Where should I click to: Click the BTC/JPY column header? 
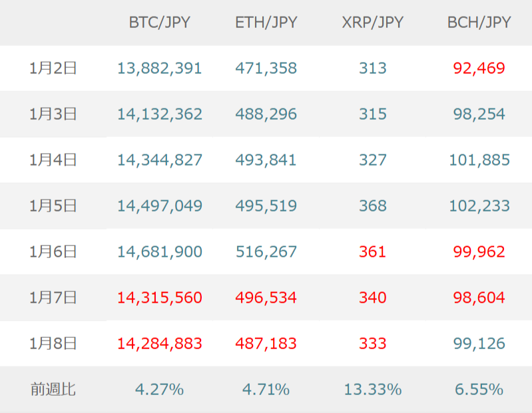click(x=159, y=23)
